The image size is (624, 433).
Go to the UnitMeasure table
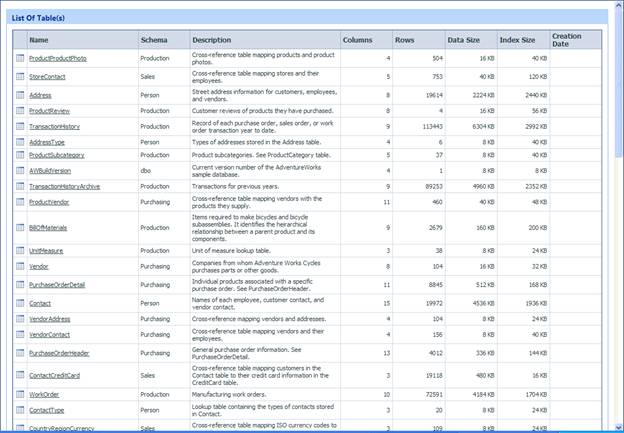[46, 251]
